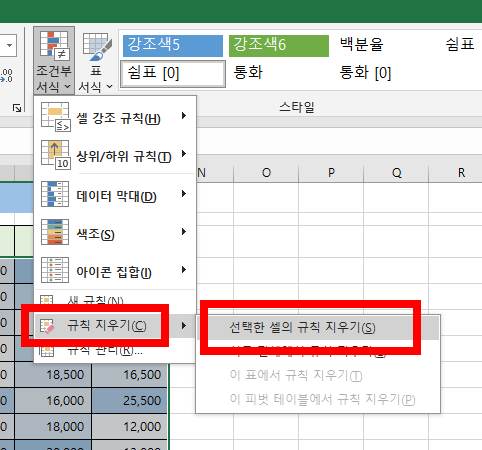Click the 새 규칙 menu icon
Image resolution: width=482 pixels, height=450 pixels.
[x=47, y=300]
